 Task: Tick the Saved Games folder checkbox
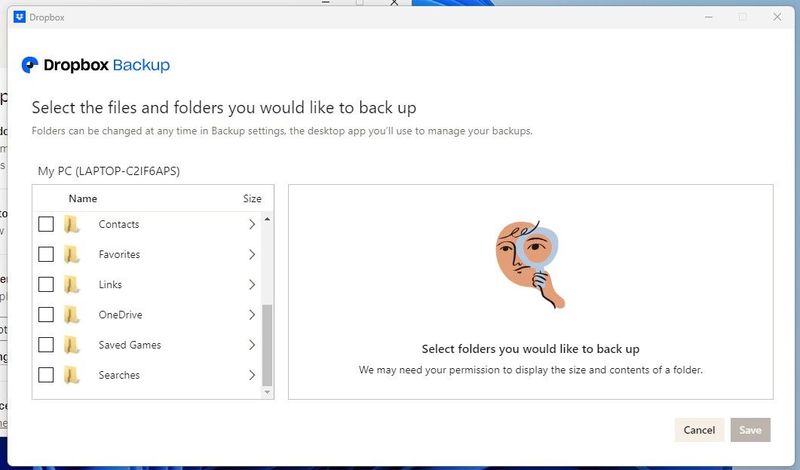coord(46,344)
